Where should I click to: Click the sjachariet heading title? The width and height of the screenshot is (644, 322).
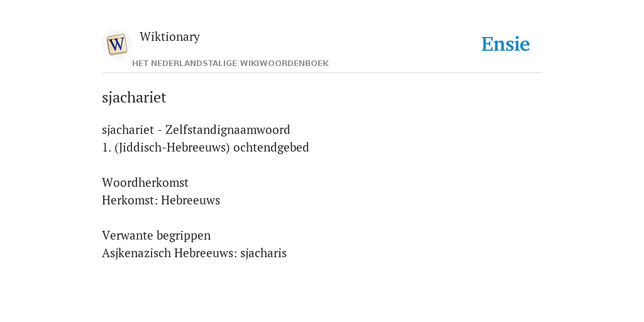tap(134, 97)
